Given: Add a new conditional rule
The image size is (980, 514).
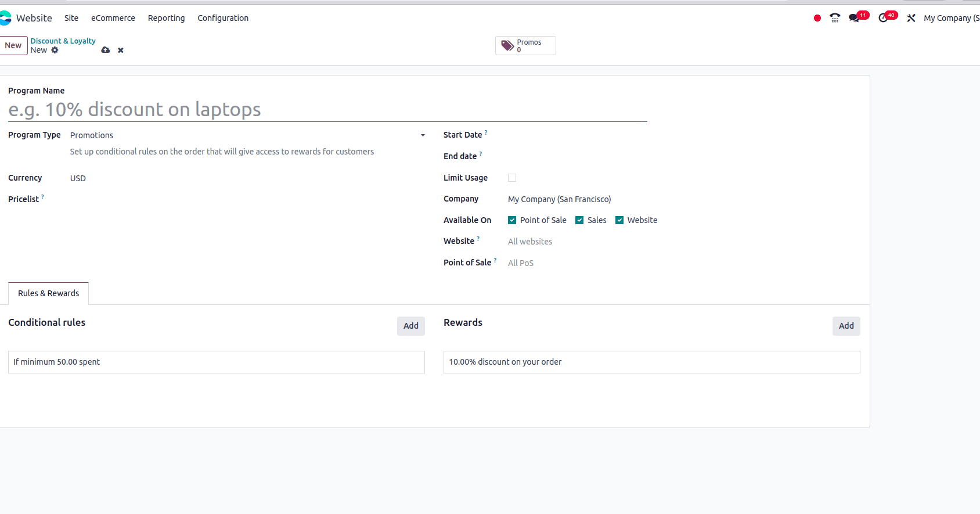Looking at the screenshot, I should click(411, 326).
